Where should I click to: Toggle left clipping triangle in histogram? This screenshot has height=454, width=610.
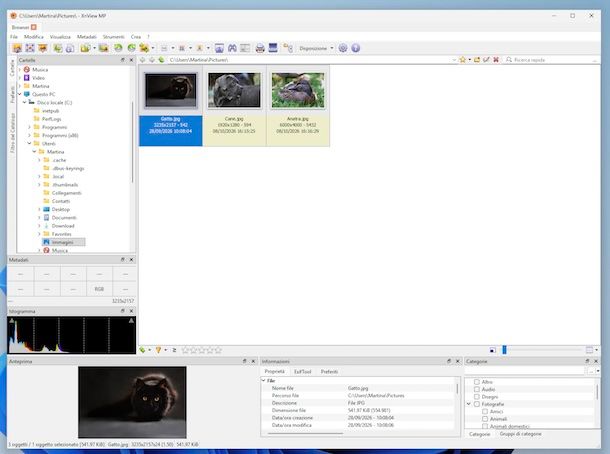pyautogui.click(x=12, y=321)
